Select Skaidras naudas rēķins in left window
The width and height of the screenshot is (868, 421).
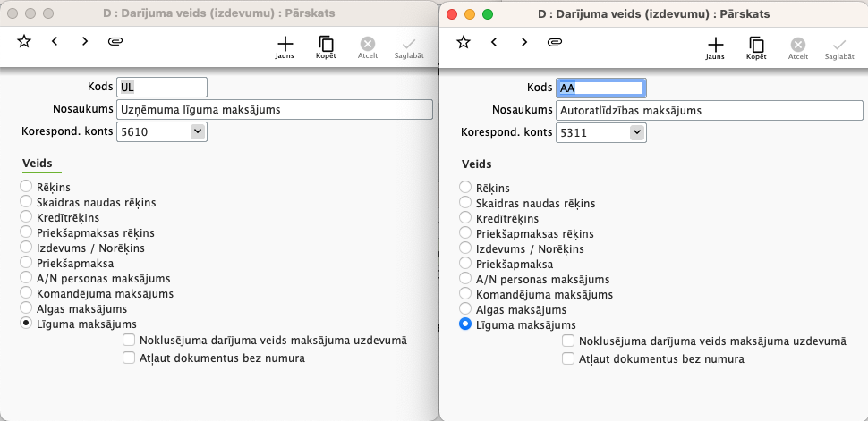point(25,201)
